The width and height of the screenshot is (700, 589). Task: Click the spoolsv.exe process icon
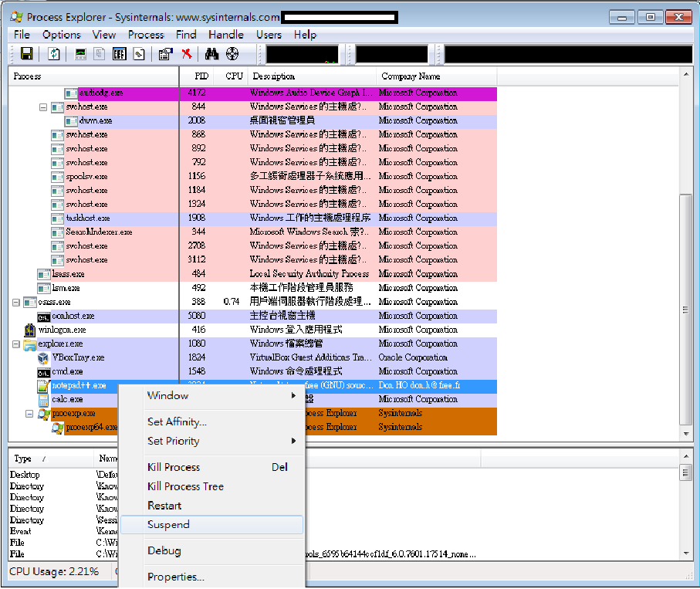click(57, 177)
